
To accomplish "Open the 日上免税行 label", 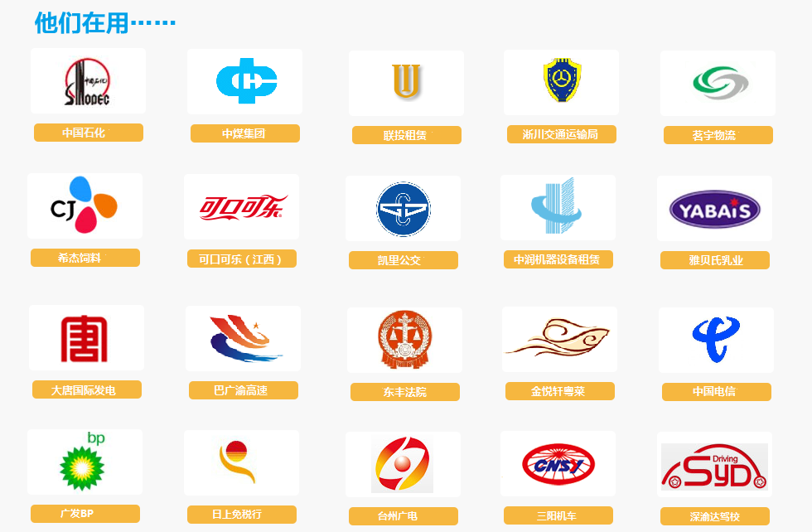I will pos(242,515).
